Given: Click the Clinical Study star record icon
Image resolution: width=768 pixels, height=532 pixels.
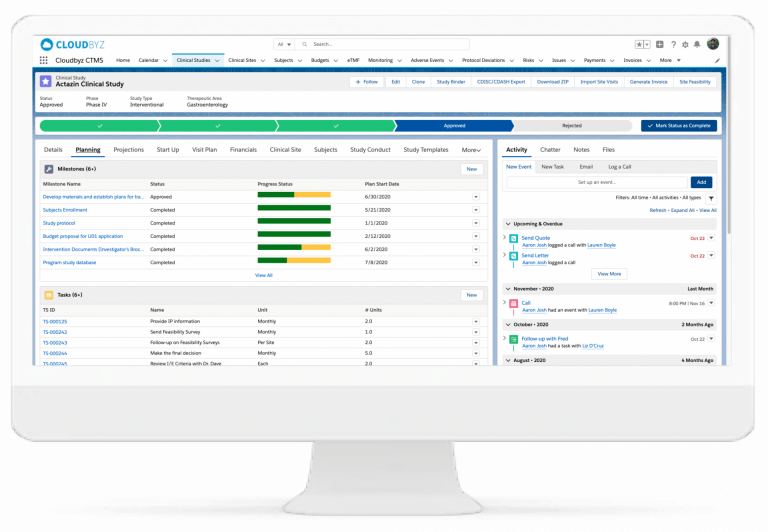Looking at the screenshot, I should point(46,82).
